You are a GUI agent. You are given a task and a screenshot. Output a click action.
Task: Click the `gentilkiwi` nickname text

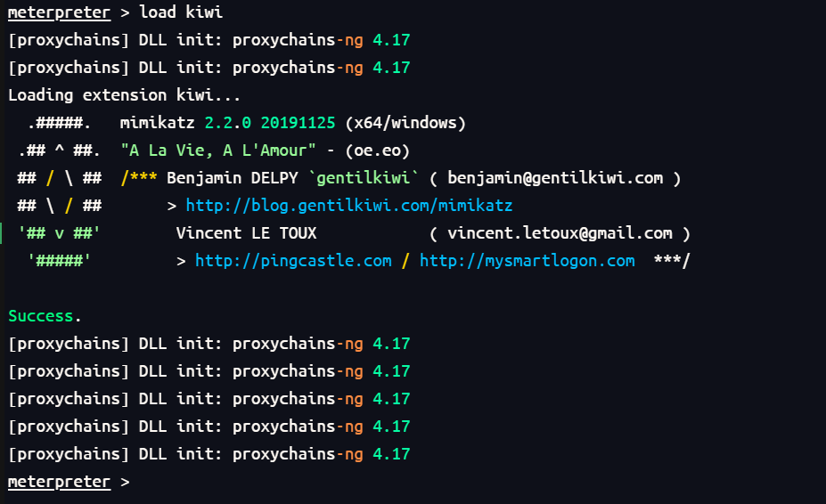pos(363,178)
